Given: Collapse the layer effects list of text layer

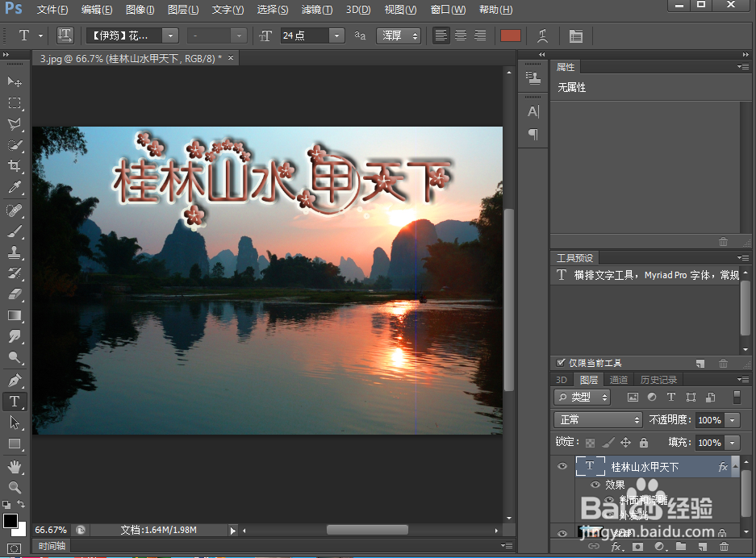Looking at the screenshot, I should pos(735,466).
